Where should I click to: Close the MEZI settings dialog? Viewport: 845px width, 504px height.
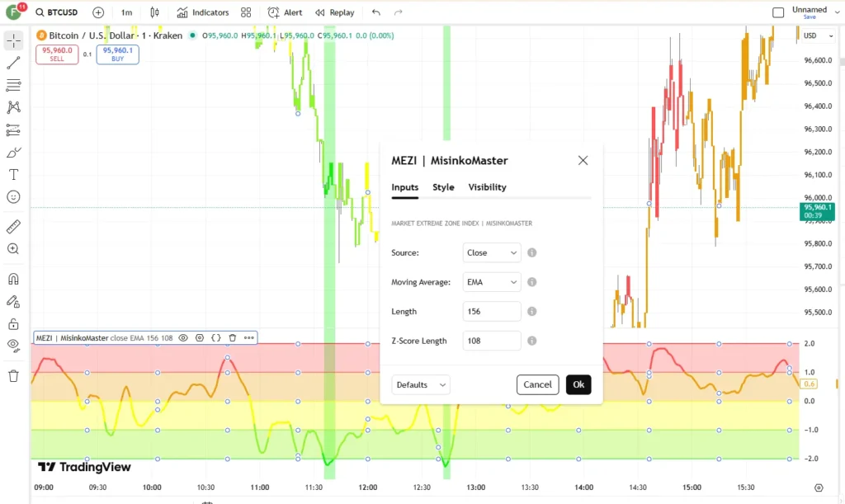(583, 161)
